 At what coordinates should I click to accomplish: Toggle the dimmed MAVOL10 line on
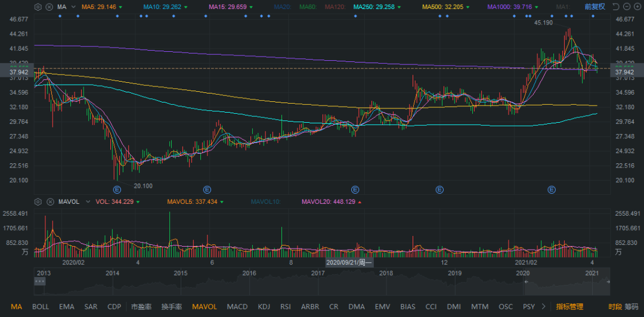(x=266, y=201)
